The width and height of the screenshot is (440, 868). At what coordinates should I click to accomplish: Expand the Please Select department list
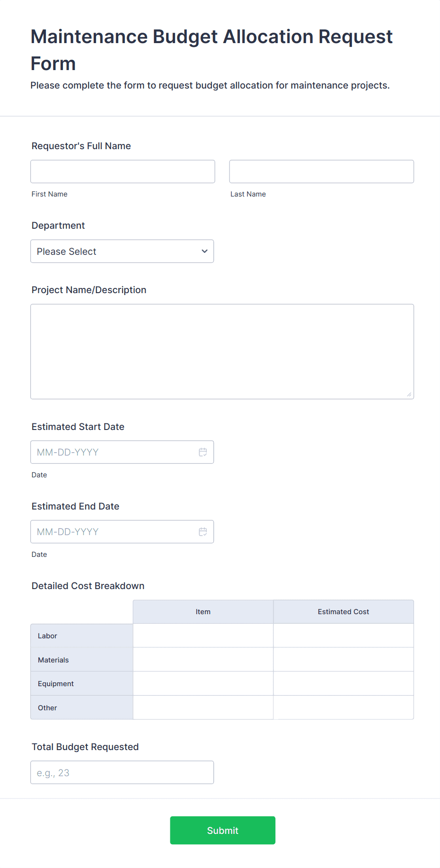(x=122, y=251)
